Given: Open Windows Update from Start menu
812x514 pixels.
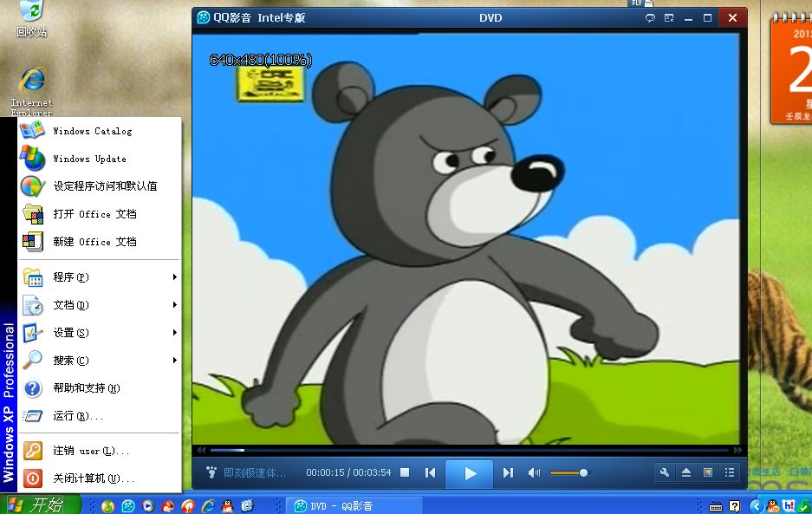Looking at the screenshot, I should [89, 159].
